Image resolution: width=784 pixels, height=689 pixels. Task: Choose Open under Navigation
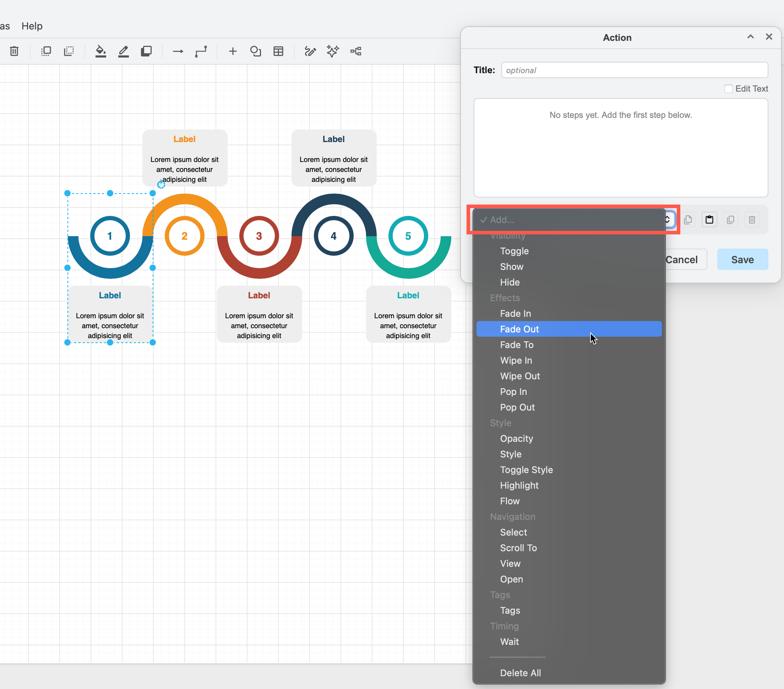[x=569, y=579]
